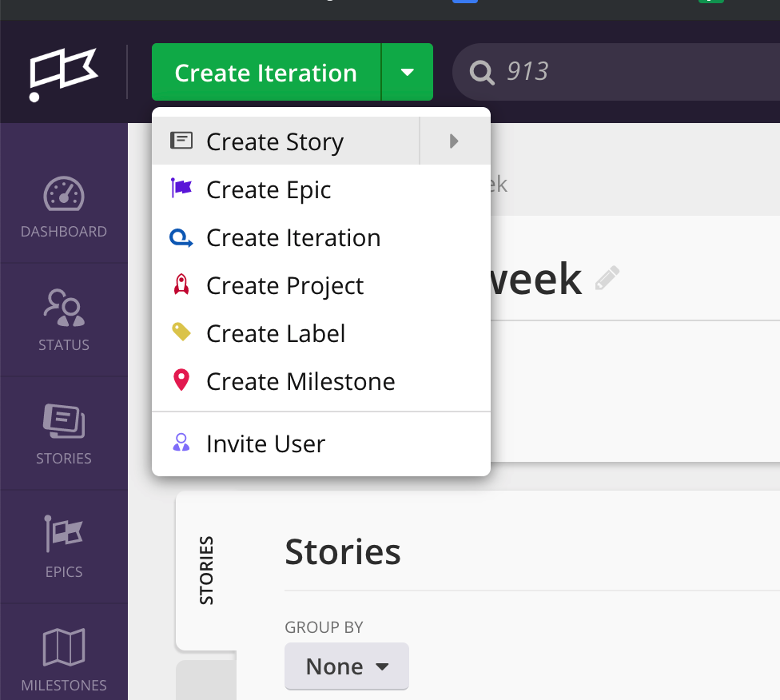Click the blue iteration loop icon
Screen dimensions: 780x700
click(x=181, y=237)
